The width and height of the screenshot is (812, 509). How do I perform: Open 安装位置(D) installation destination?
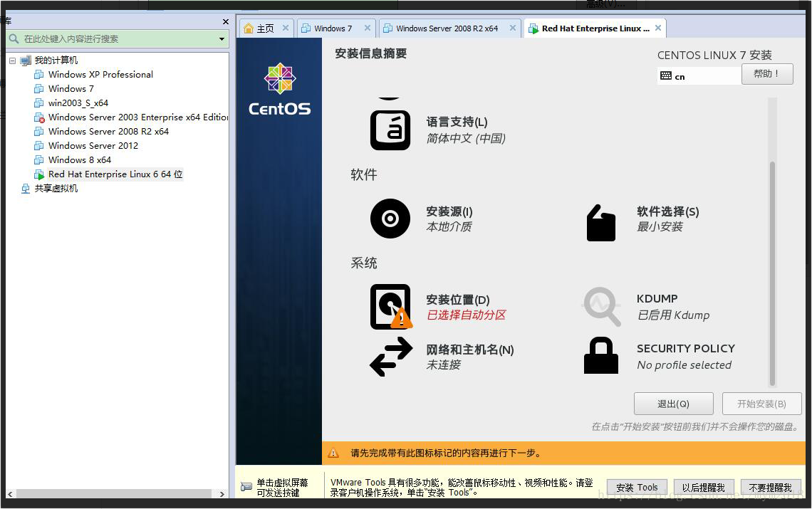(458, 300)
